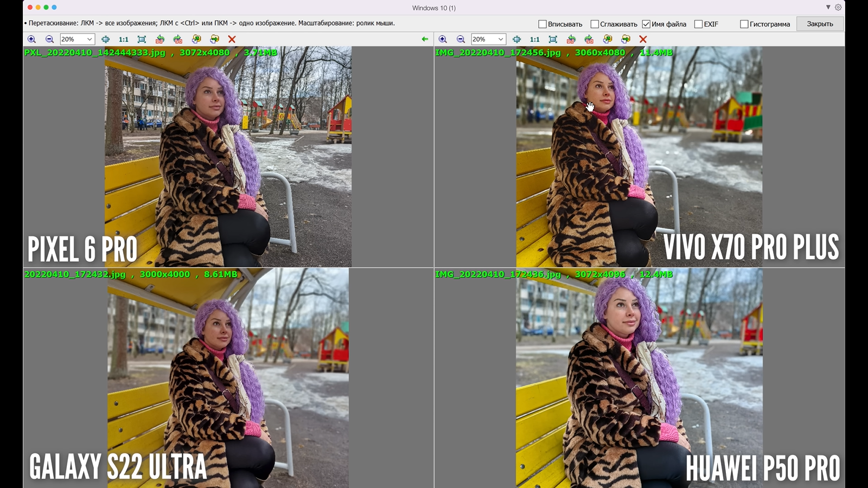Click file name IMG_20220410_172456.jpg
This screenshot has width=868, height=488.
(498, 53)
